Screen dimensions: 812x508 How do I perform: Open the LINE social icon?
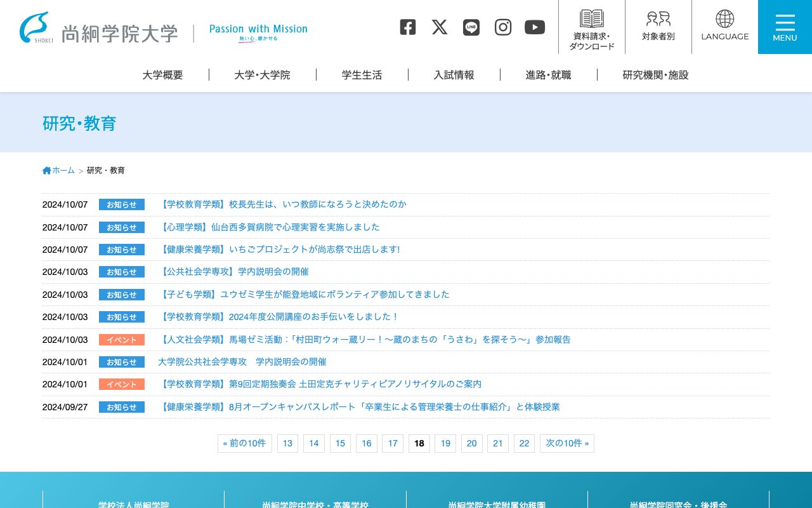(x=471, y=27)
